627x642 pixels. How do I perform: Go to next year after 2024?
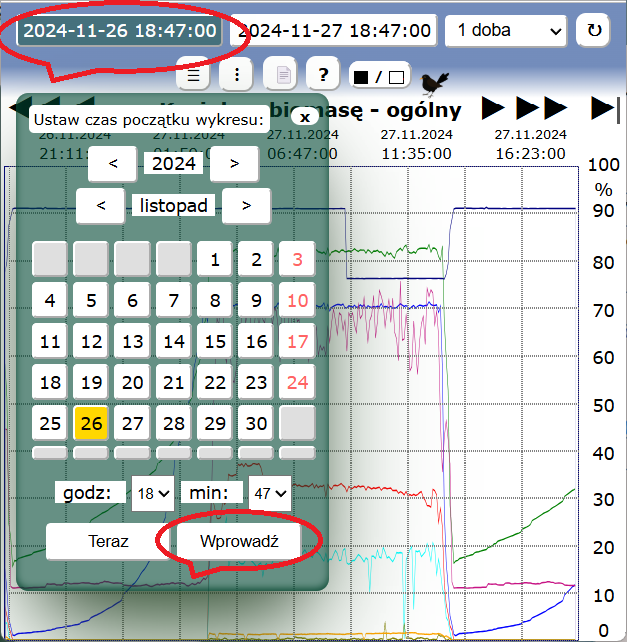coord(234,163)
